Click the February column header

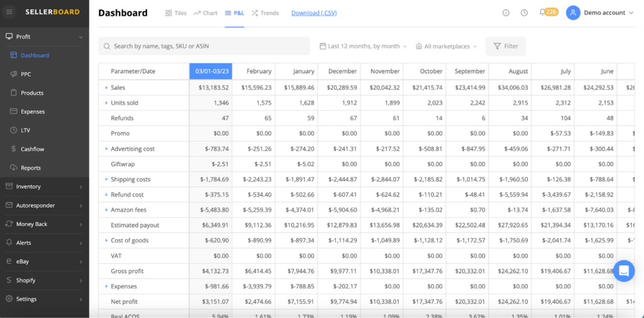(253, 71)
